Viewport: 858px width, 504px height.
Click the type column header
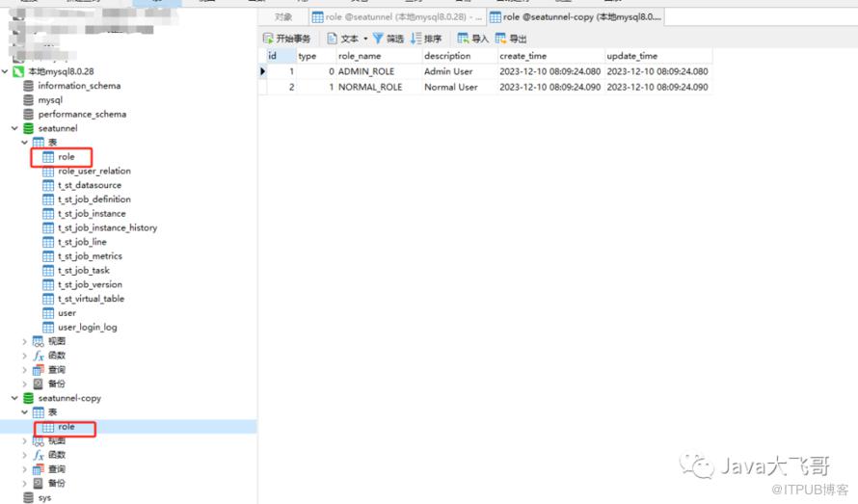click(316, 56)
